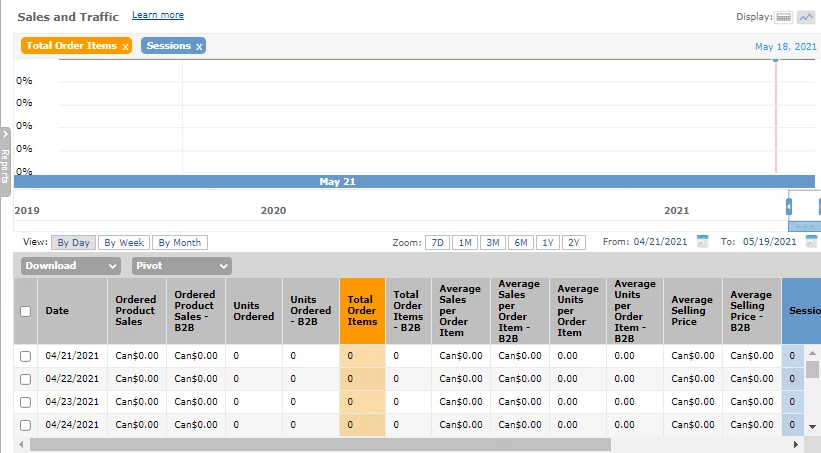Viewport: 821px width, 453px height.
Task: Sort by Average Selling Price - B2B column
Action: (752, 311)
